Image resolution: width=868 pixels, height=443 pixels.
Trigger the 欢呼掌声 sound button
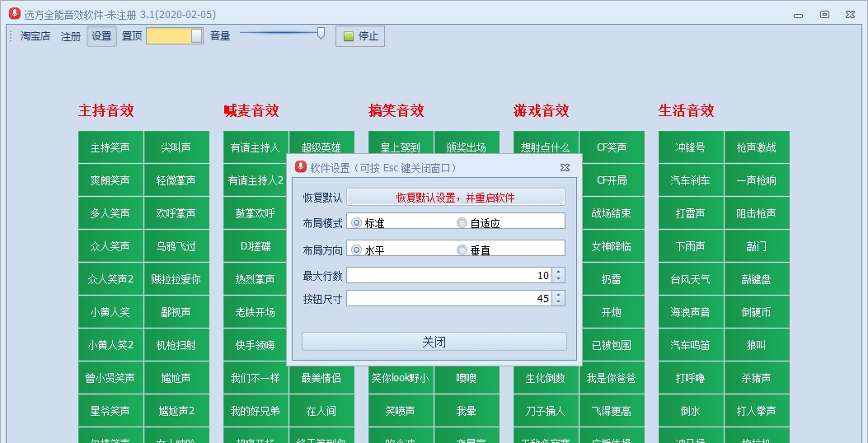tap(176, 213)
